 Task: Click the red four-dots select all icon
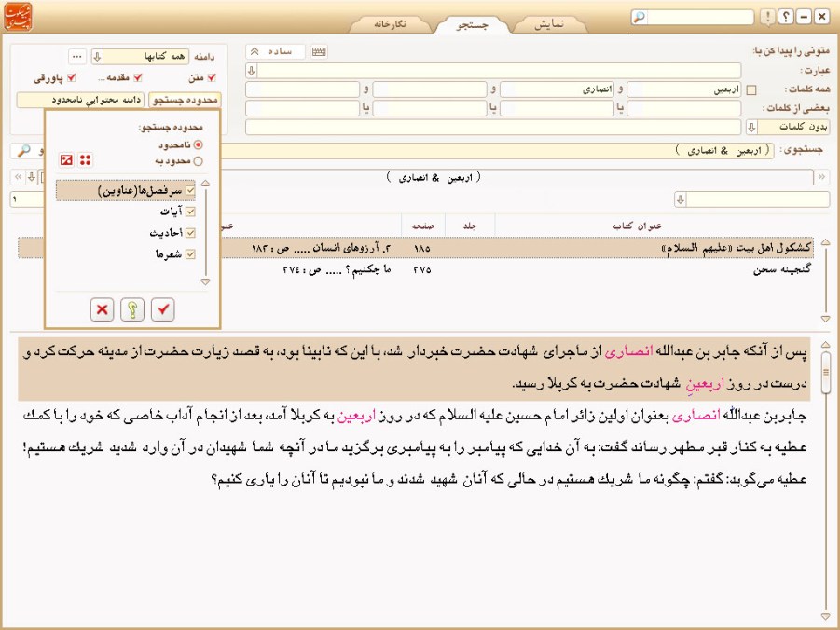click(85, 159)
